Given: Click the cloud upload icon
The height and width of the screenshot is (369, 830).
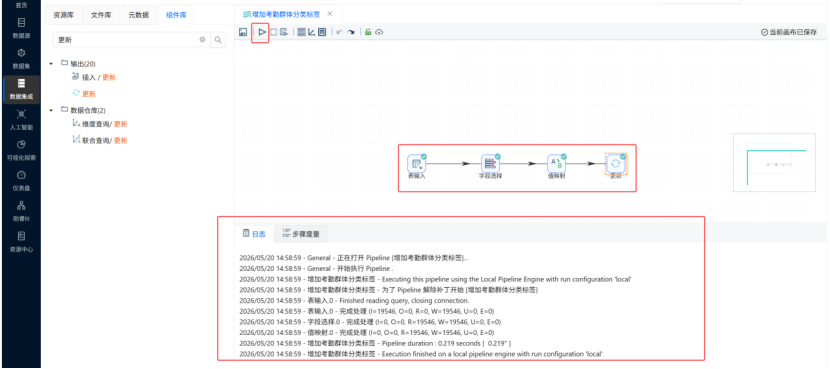Looking at the screenshot, I should [379, 32].
